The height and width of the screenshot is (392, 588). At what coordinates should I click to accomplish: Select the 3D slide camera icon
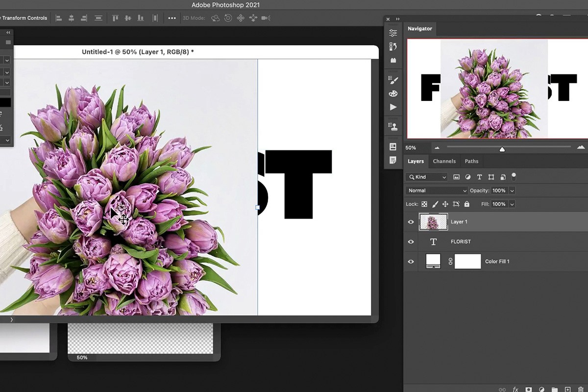[253, 18]
